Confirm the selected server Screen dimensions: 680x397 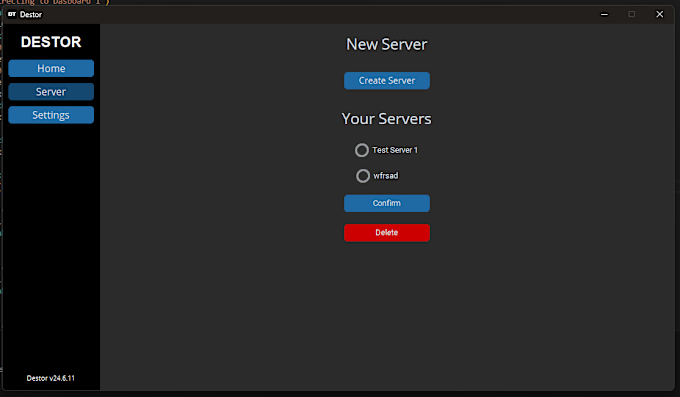[387, 203]
